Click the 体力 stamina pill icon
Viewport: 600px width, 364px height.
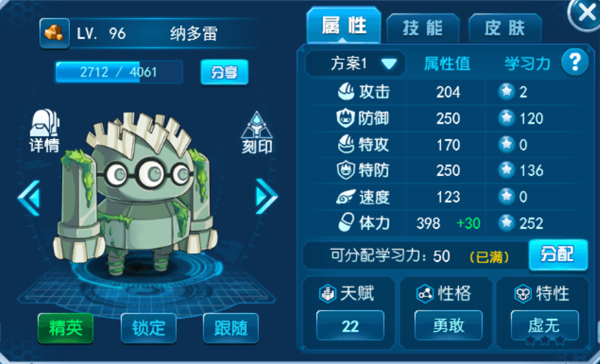click(x=347, y=223)
